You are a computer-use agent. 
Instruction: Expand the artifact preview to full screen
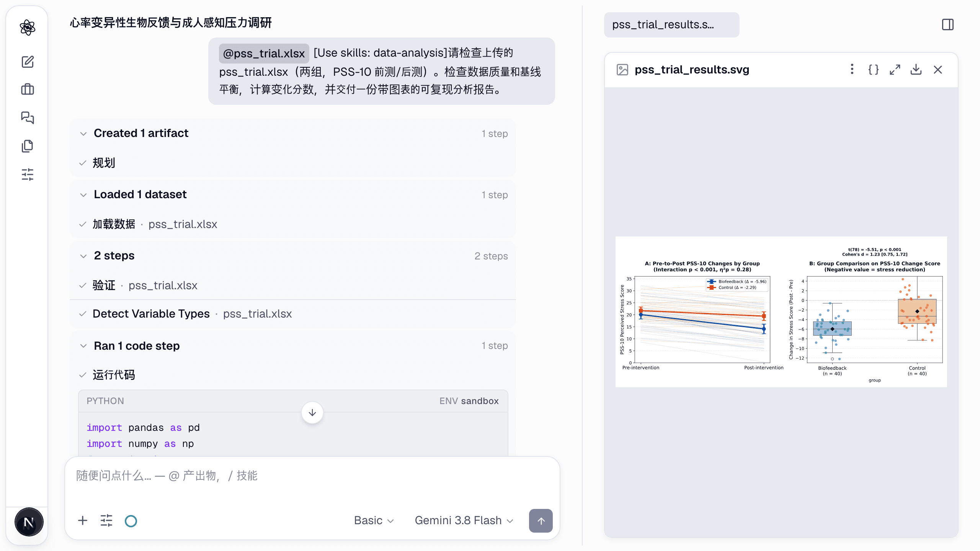pos(895,70)
